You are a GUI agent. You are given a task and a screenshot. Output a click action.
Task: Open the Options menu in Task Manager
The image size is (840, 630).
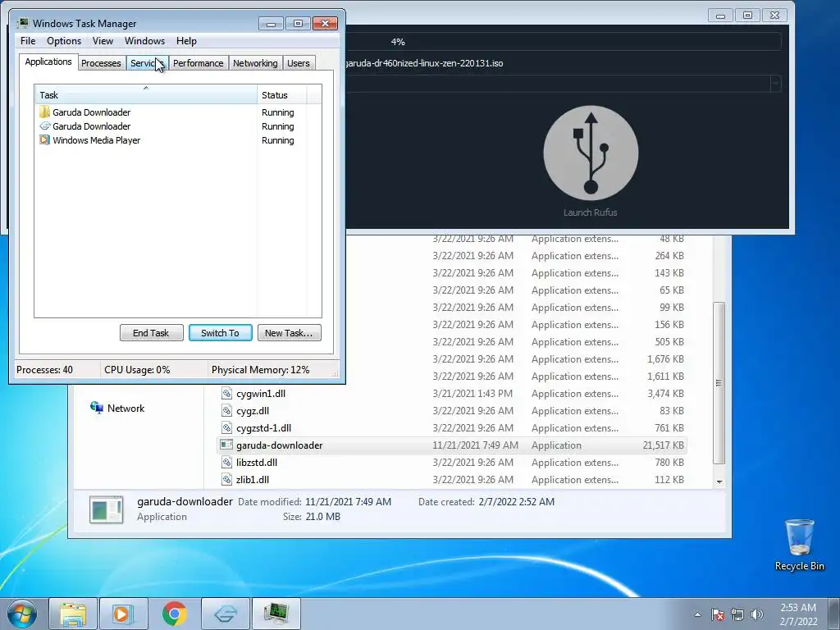click(64, 41)
